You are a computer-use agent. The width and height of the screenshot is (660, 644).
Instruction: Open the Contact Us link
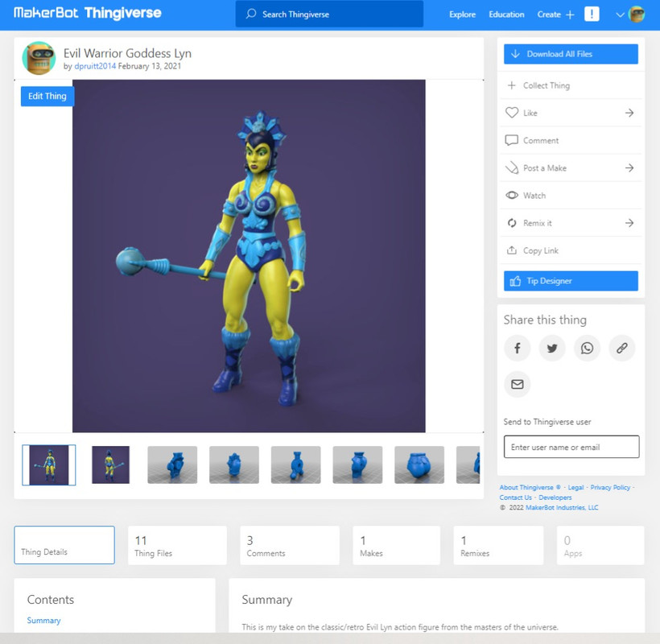[516, 497]
